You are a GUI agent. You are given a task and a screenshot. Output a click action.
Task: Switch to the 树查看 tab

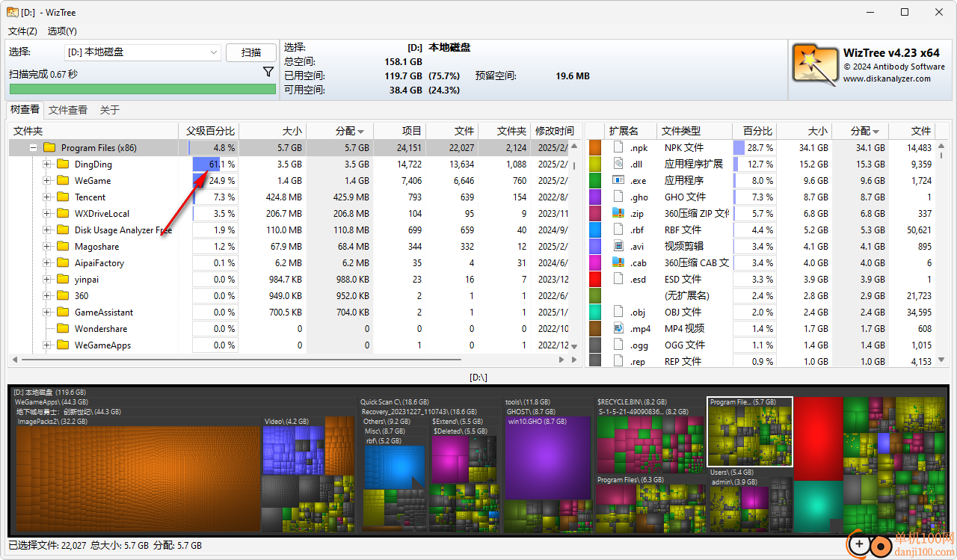[25, 110]
